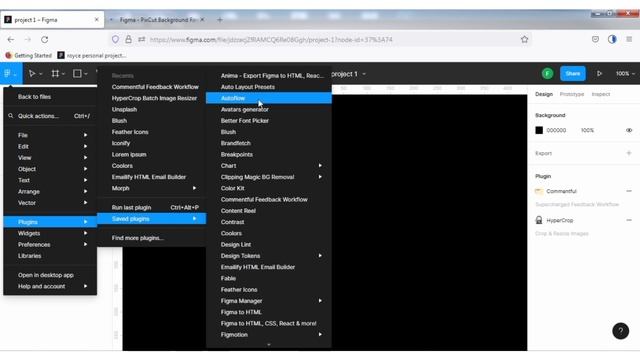
Task: Click the Quick actions search icon
Action: click(11, 116)
